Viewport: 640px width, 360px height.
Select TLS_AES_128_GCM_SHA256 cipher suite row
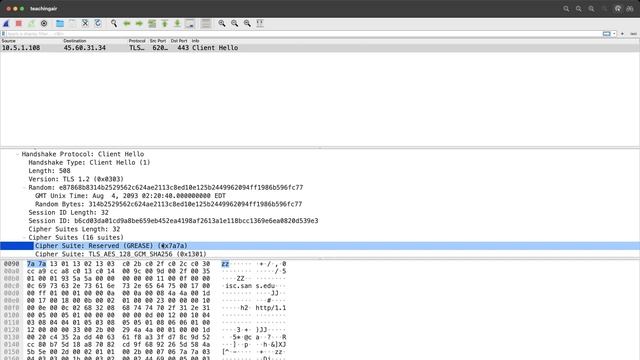(320, 254)
